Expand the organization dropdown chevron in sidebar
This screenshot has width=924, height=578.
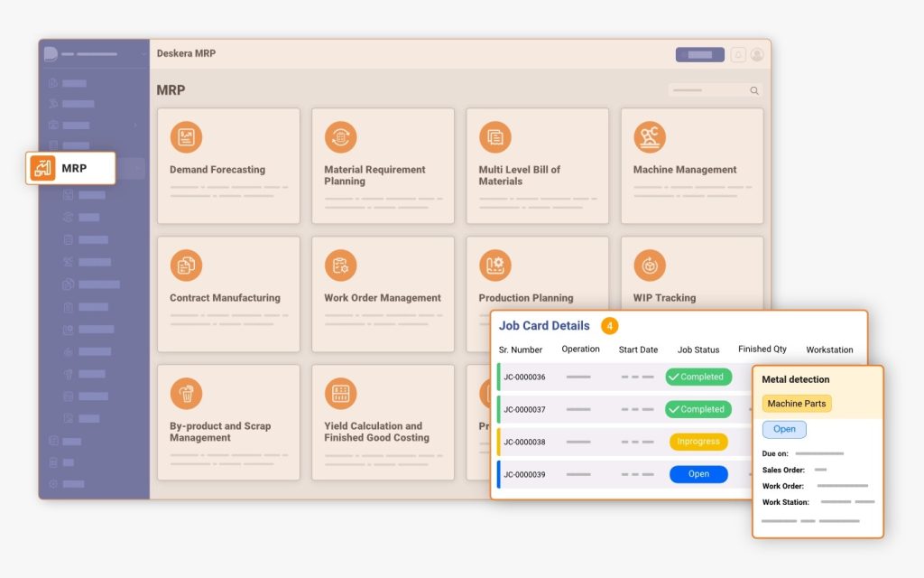tap(143, 54)
